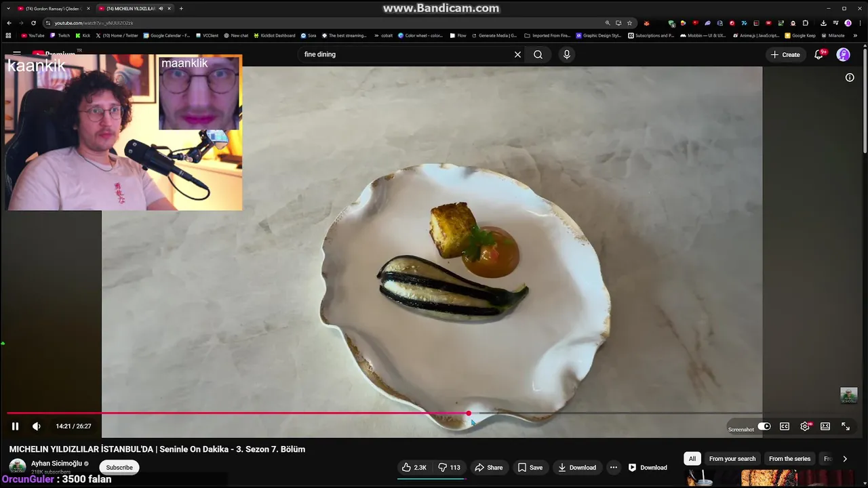Image resolution: width=868 pixels, height=488 pixels.
Task: Select the 'From the series' chip
Action: [789, 459]
